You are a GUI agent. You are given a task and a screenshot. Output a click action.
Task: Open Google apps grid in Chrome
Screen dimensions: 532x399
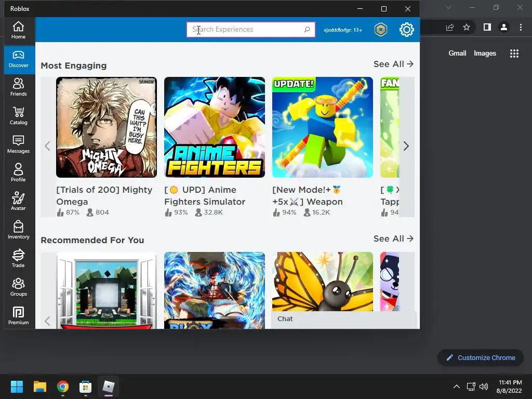pos(514,54)
